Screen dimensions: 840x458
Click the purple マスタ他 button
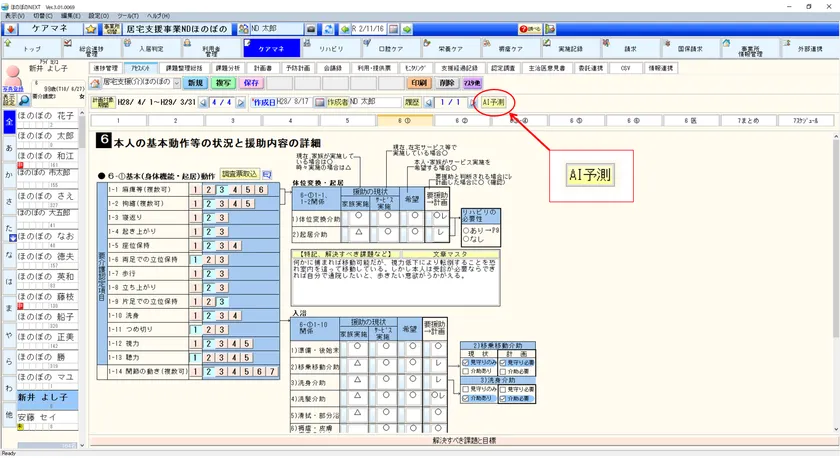472,83
